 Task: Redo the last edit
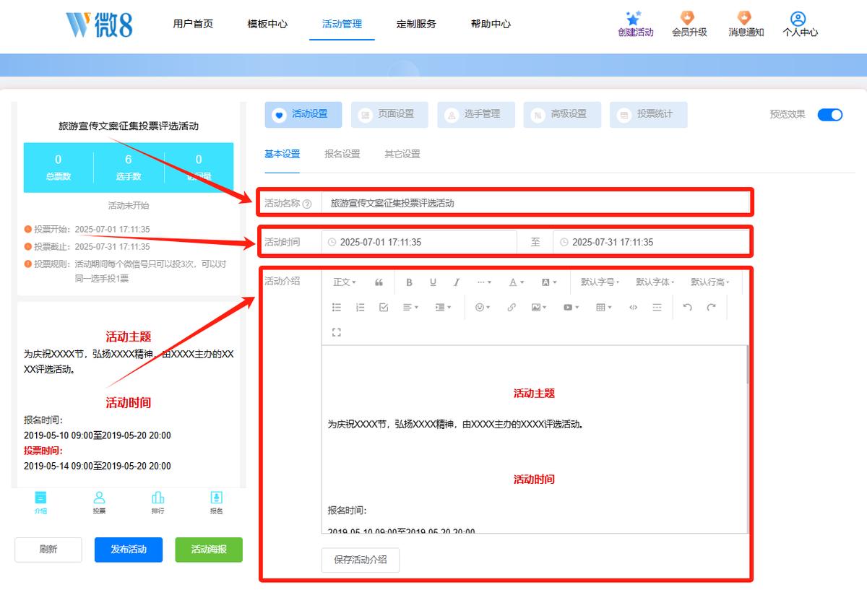click(x=711, y=307)
